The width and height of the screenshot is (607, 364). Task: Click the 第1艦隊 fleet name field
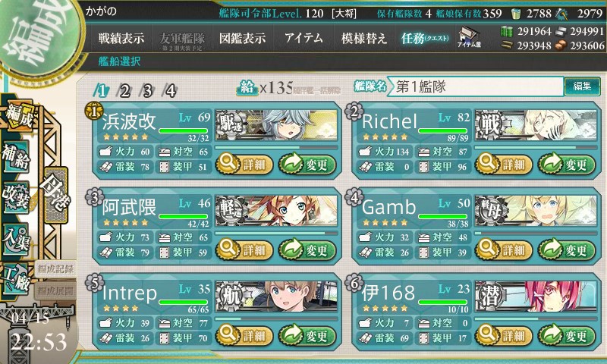pyautogui.click(x=475, y=86)
